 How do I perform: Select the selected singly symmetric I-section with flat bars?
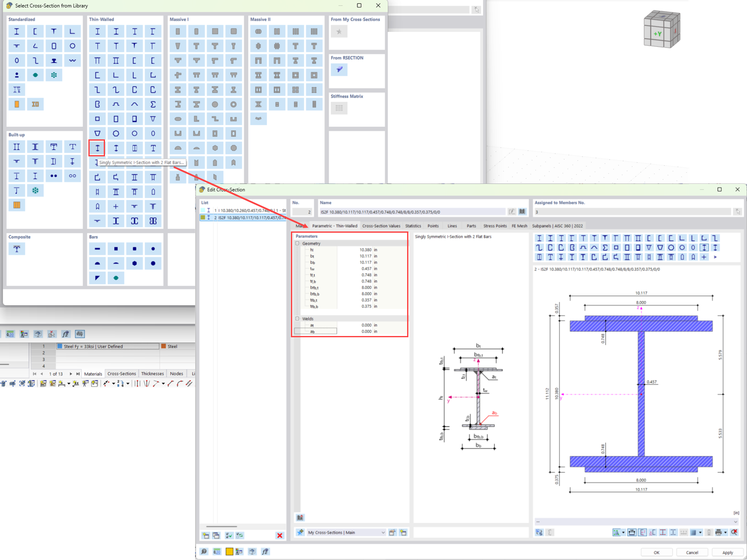tap(97, 148)
